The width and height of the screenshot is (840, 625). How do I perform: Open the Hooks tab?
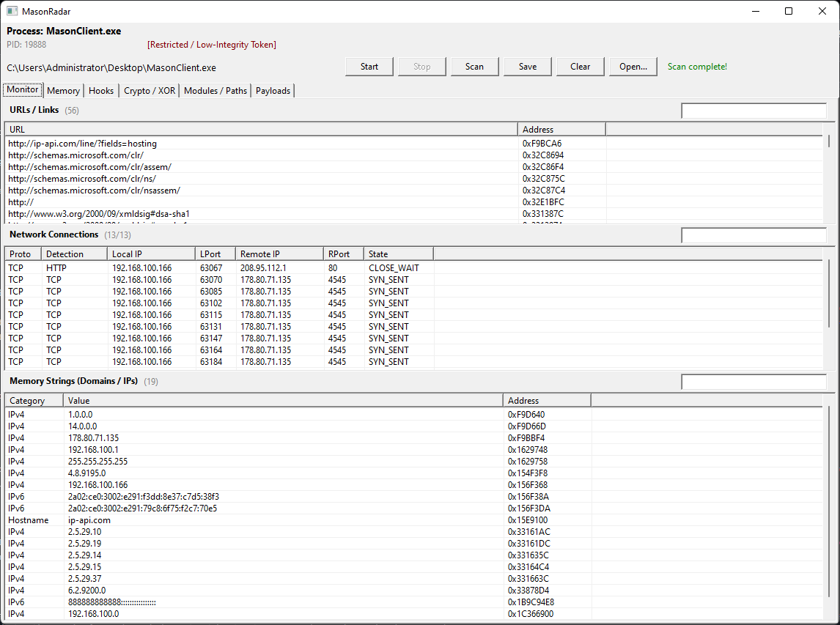[x=101, y=91]
